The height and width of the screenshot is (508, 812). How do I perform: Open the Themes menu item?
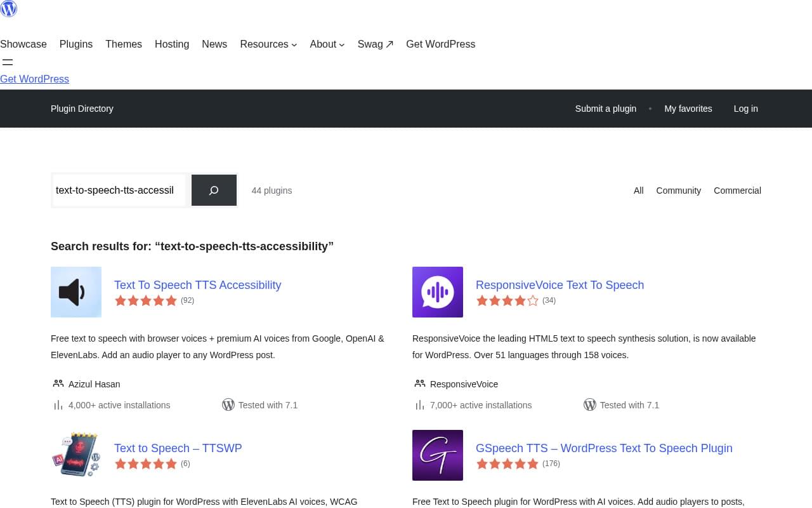124,44
